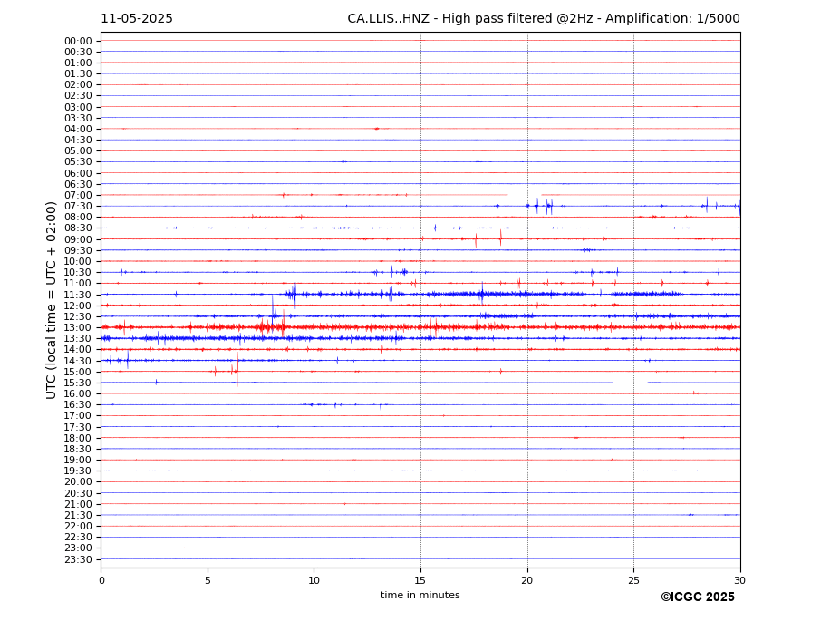840x631 pixels.
Task: Click the 10:30 time row label
Action: [x=78, y=272]
